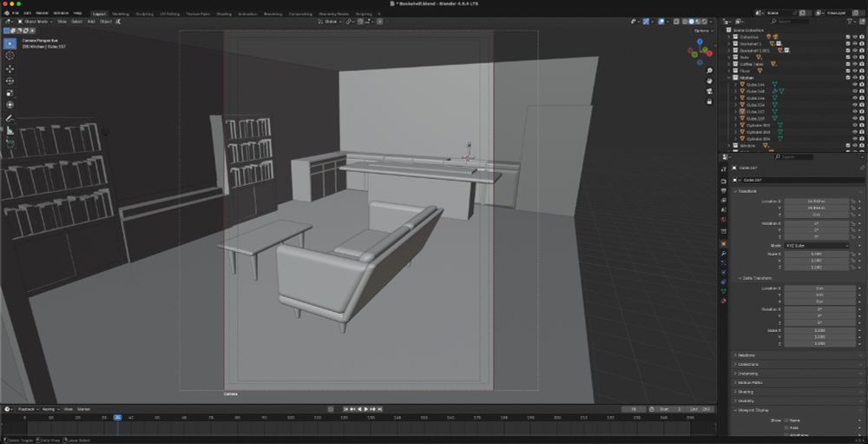This screenshot has width=868, height=444.
Task: Select the Measure tool
Action: 10,130
